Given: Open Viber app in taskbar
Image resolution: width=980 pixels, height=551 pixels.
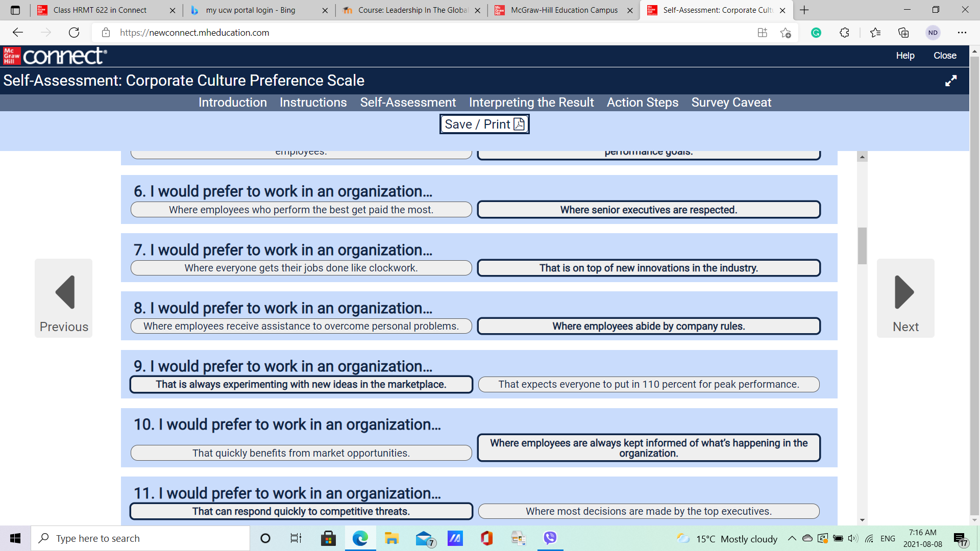Looking at the screenshot, I should pos(550,538).
